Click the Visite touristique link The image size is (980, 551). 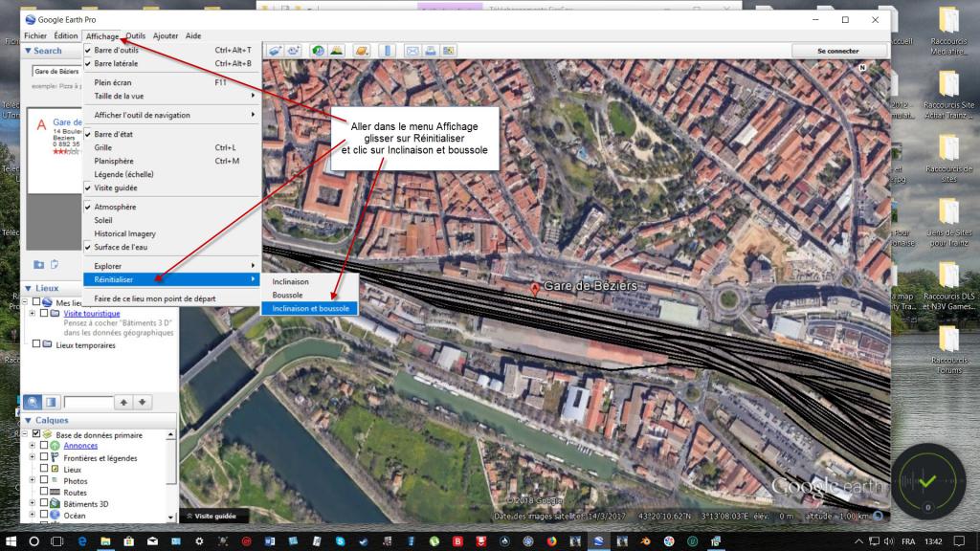click(92, 314)
